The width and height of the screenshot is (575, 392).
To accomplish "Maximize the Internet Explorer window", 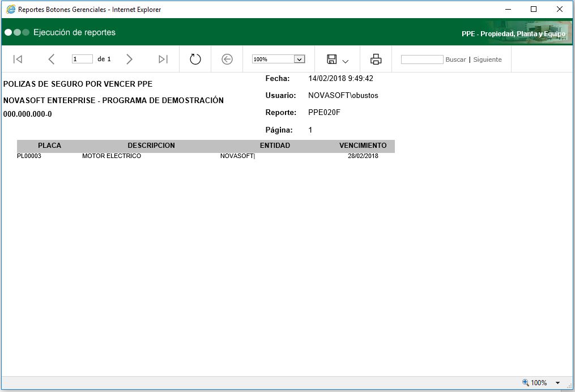I will 534,9.
